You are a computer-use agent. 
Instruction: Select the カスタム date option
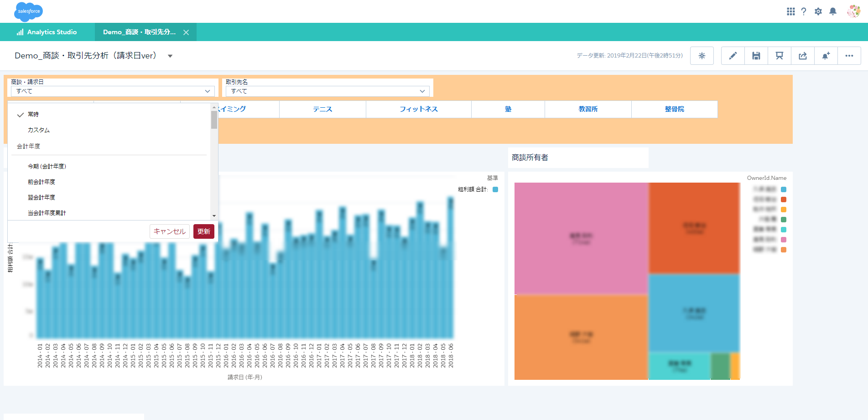(39, 130)
